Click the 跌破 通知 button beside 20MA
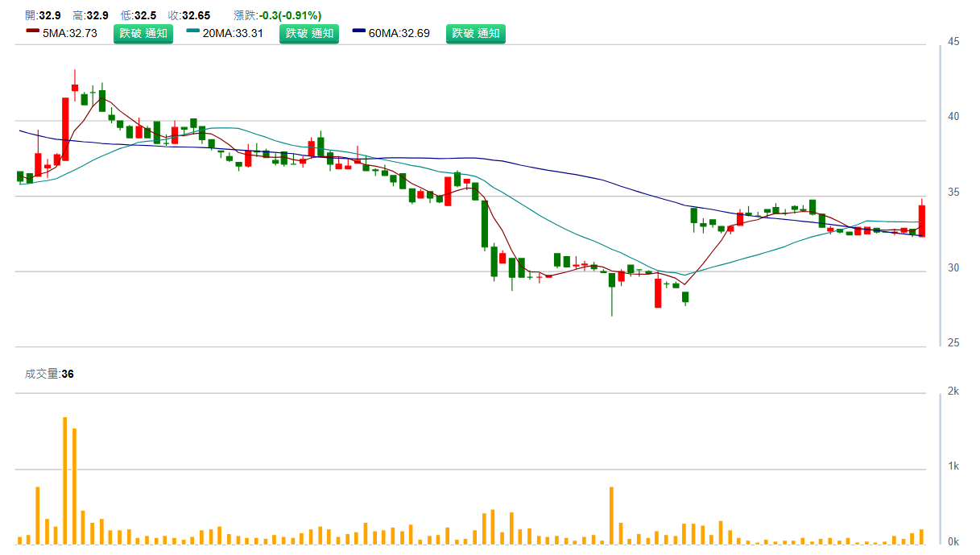Image resolution: width=980 pixels, height=555 pixels. coord(310,34)
